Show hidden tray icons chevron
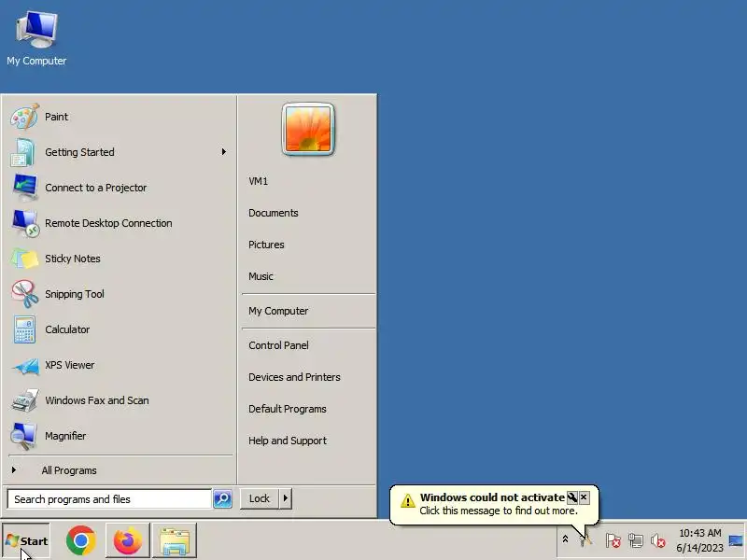 pos(565,539)
